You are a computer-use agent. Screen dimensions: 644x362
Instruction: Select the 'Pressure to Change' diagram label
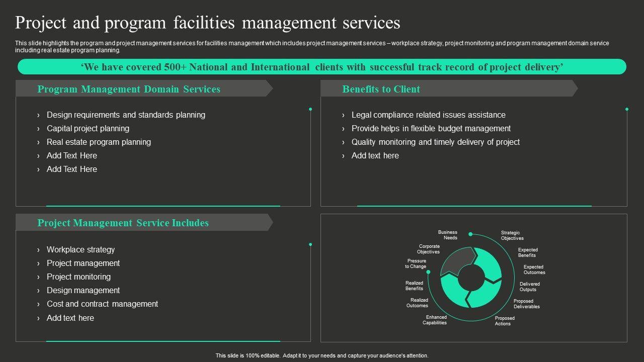coord(416,263)
